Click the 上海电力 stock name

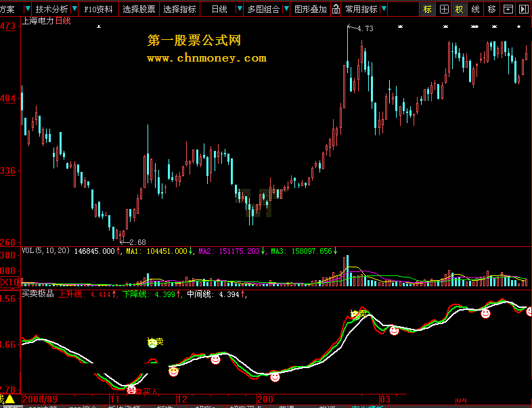(38, 21)
